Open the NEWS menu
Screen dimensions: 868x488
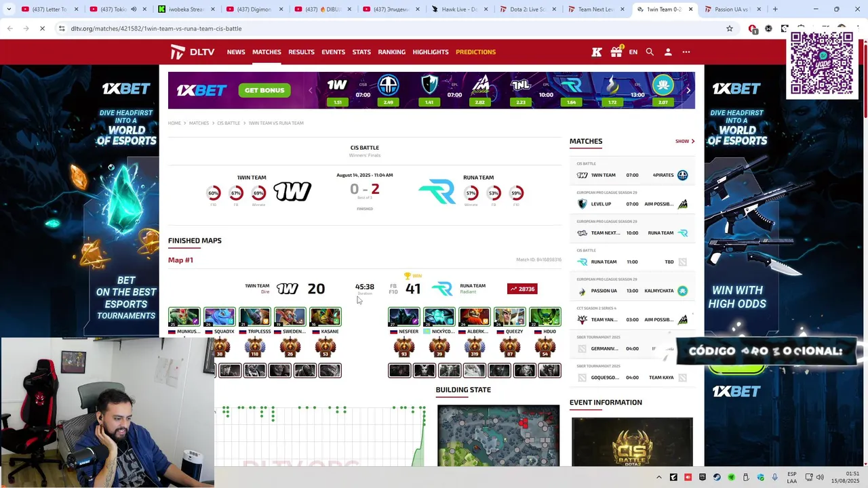pos(236,52)
